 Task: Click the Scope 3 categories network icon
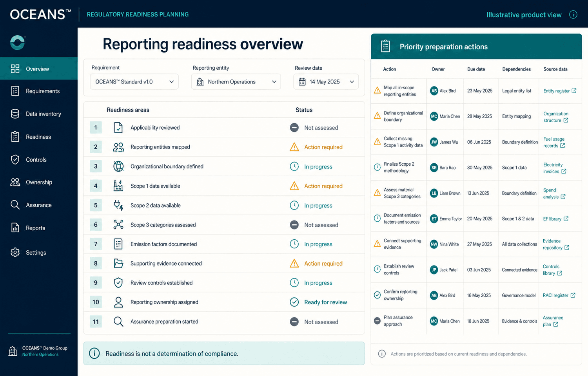point(118,224)
